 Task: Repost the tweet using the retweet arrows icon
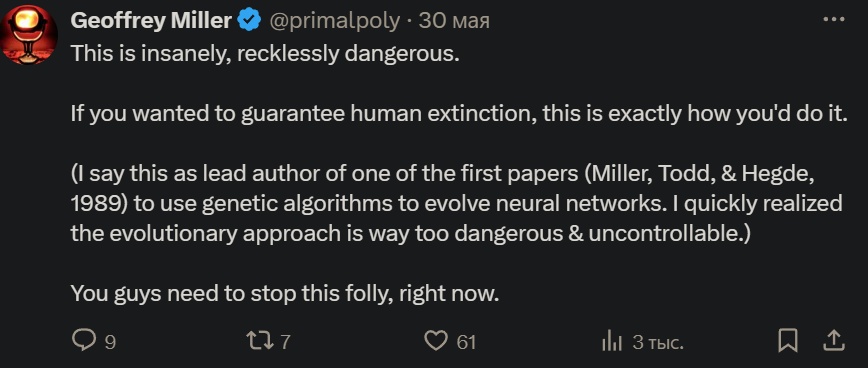coord(260,340)
